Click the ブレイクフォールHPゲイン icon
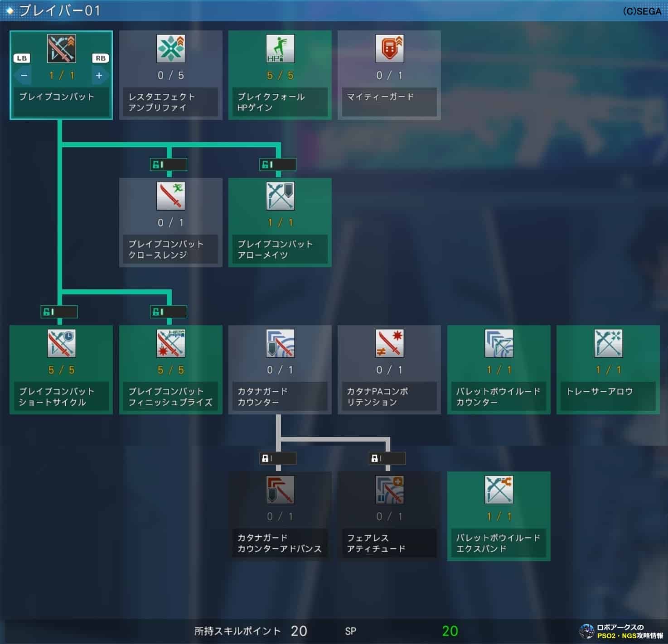Screen dimensions: 668x644 [280, 49]
